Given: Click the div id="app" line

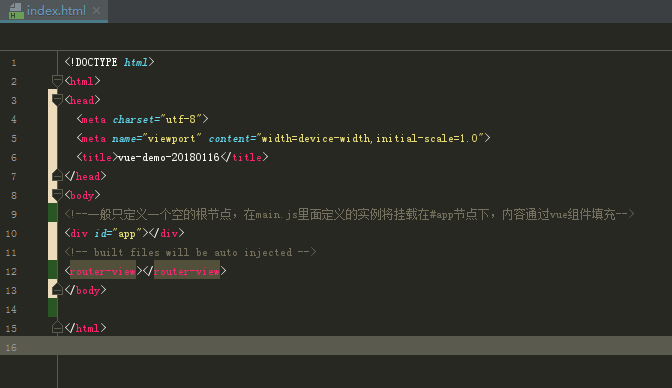Looking at the screenshot, I should tap(124, 233).
